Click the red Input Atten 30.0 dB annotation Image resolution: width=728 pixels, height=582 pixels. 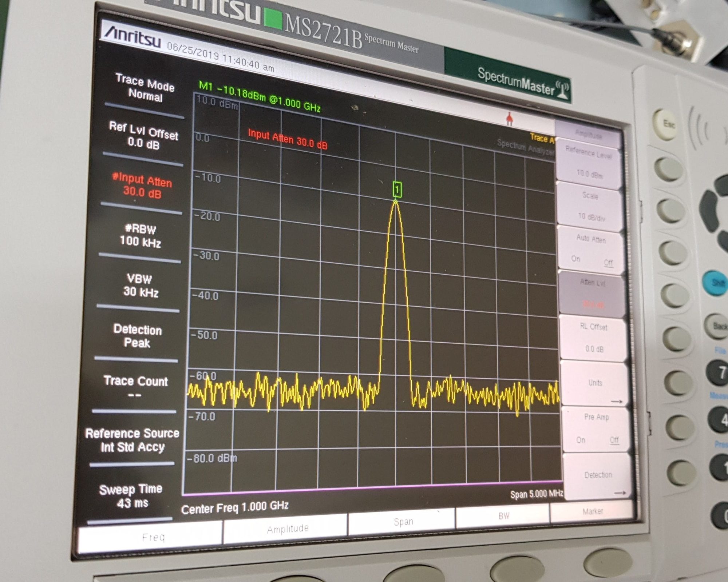tap(288, 139)
